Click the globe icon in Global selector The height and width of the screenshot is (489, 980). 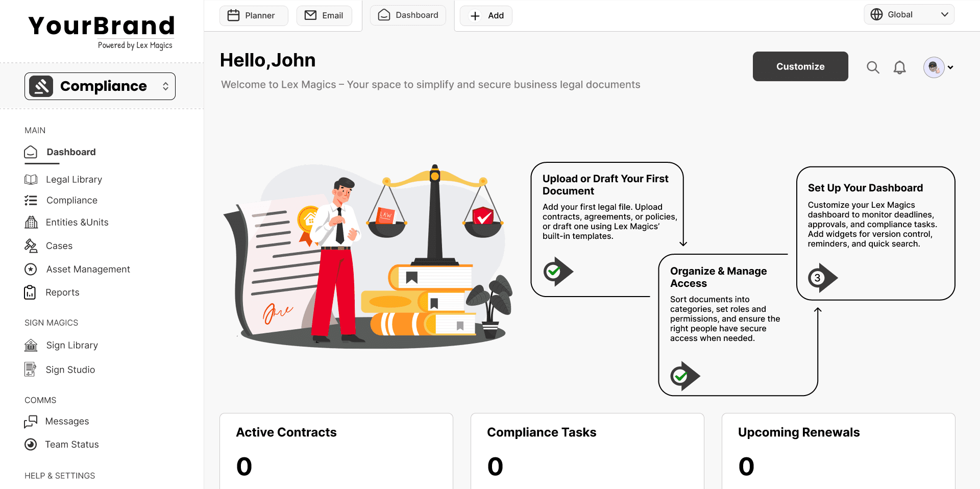[876, 14]
